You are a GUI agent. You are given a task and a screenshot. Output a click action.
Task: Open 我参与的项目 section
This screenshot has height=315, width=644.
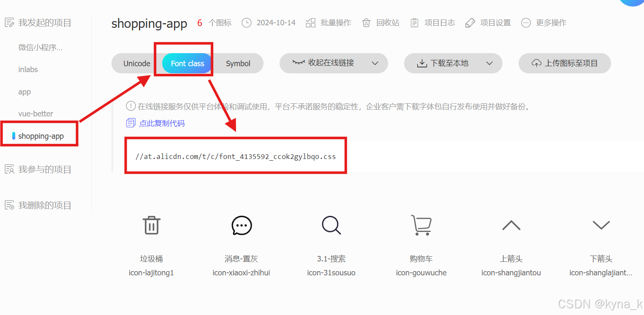point(45,170)
